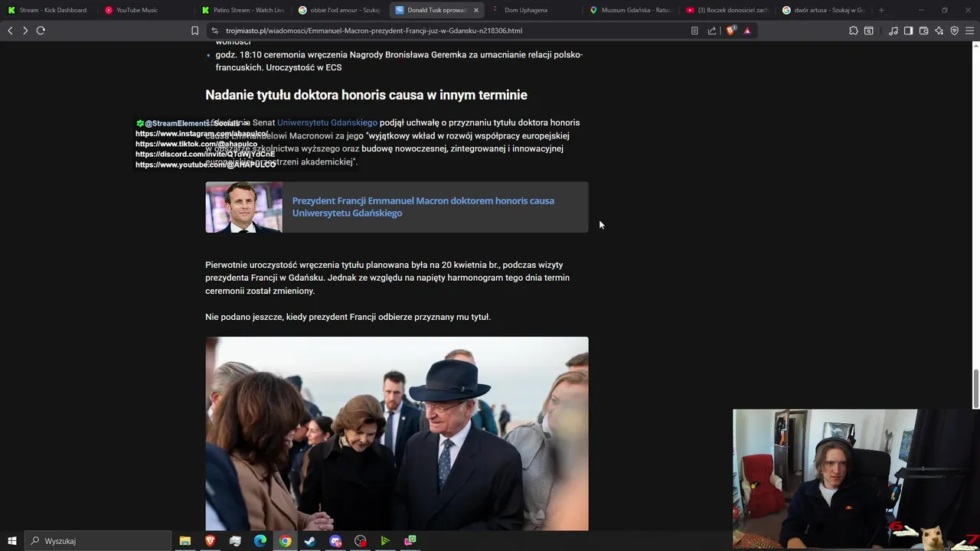Image resolution: width=980 pixels, height=551 pixels.
Task: Open the green play-arrow taskbar app
Action: [385, 541]
